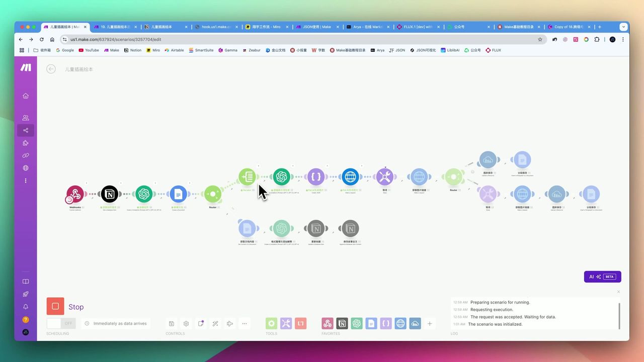Open the Notes icon in the Controls section

pyautogui.click(x=201, y=323)
